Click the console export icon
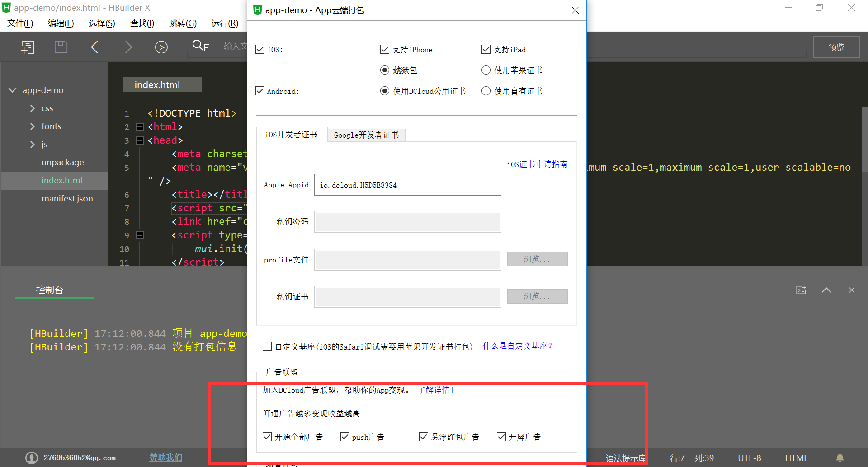This screenshot has width=868, height=467. 801,290
